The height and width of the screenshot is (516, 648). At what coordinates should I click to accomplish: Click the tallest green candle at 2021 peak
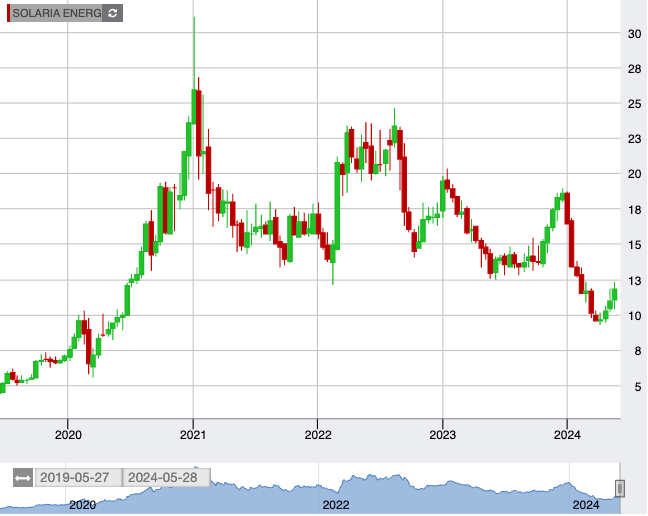pos(194,107)
